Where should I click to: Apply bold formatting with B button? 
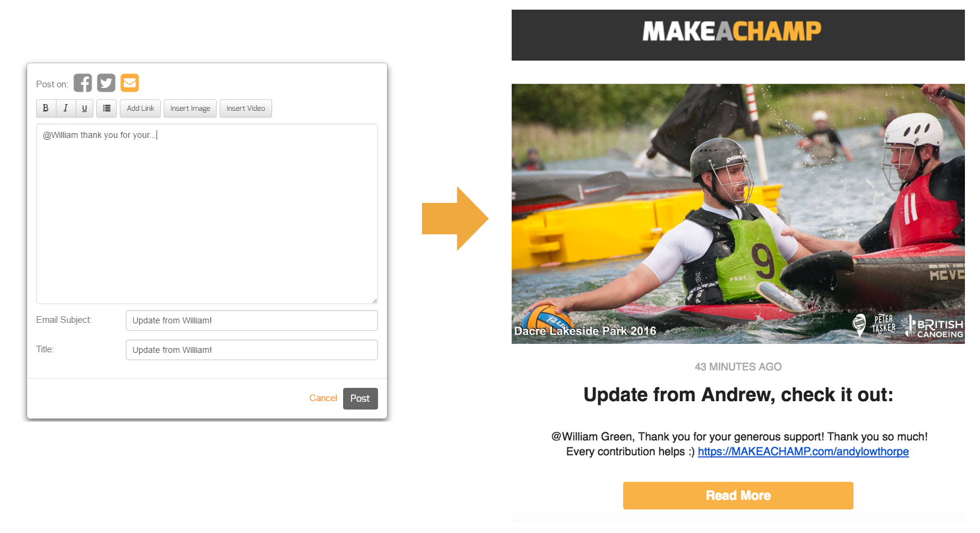point(46,108)
